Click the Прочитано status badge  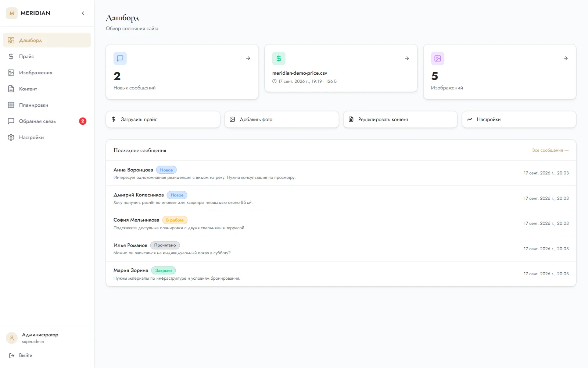[165, 245]
